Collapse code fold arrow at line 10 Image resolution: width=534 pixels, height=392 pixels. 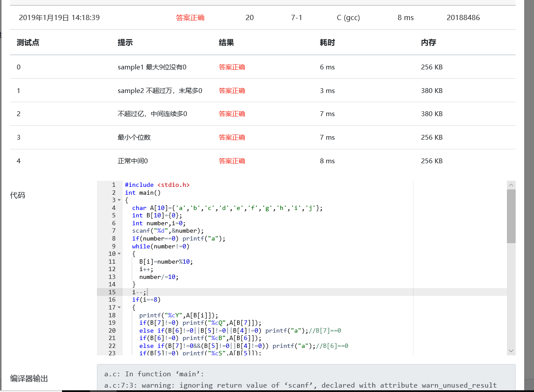119,254
